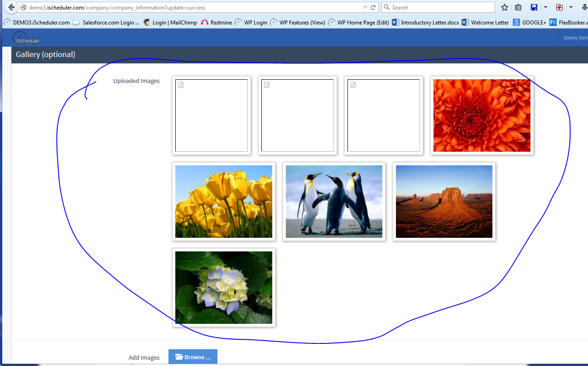
Task: Open FlexBooker bookmark
Action: coord(569,22)
